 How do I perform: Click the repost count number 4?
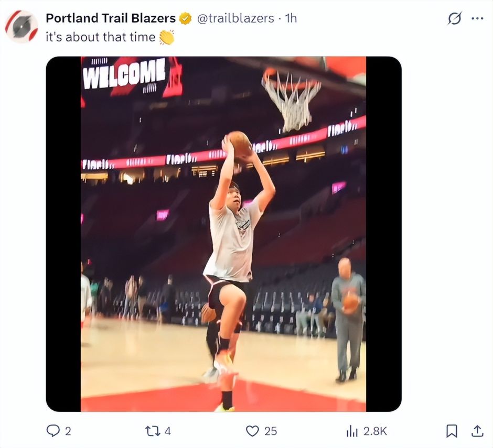click(167, 431)
